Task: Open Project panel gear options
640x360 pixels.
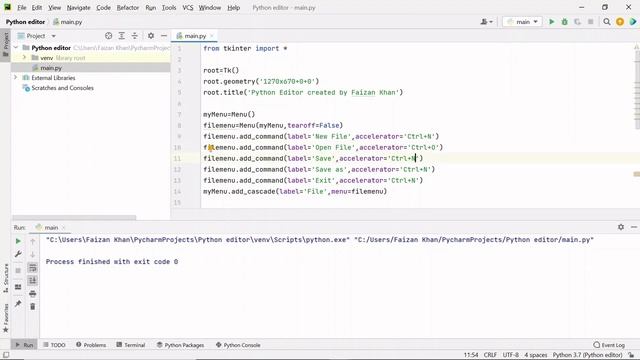Action: pyautogui.click(x=151, y=36)
